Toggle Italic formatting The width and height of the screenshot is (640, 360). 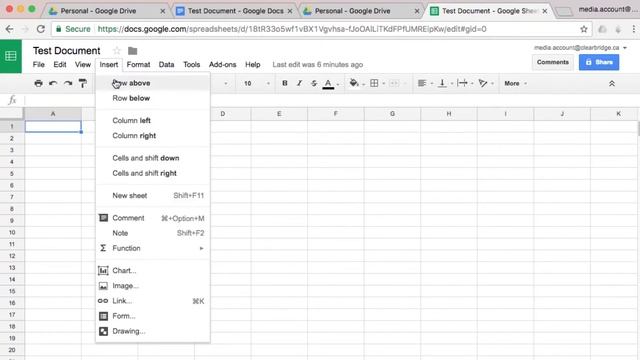click(299, 83)
